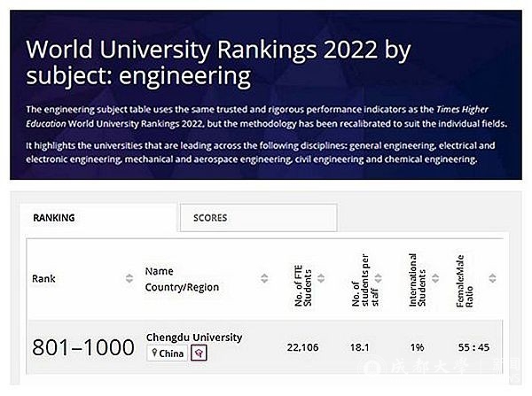Click the purple badge icon beside China
532x396 pixels.
pyautogui.click(x=199, y=353)
